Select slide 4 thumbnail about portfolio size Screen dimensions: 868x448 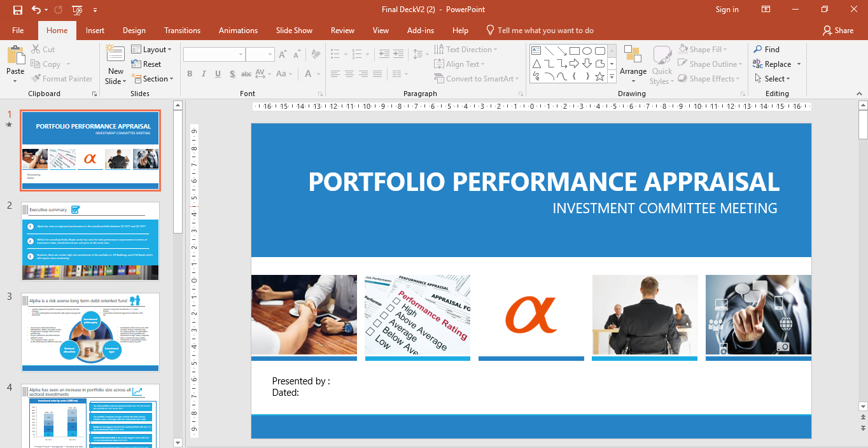point(90,416)
